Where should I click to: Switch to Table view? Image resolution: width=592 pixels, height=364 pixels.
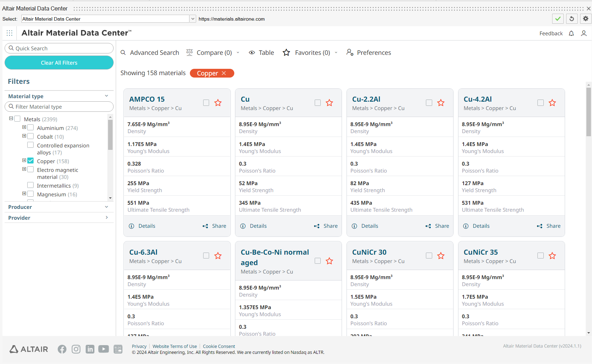262,53
